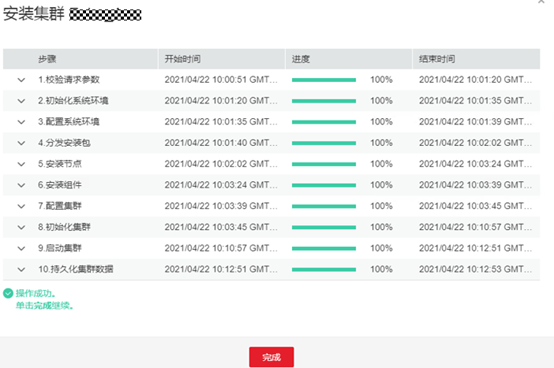This screenshot has height=368, width=554.
Task: Click 100% value in 4.分发安装包 row
Action: [x=381, y=143]
